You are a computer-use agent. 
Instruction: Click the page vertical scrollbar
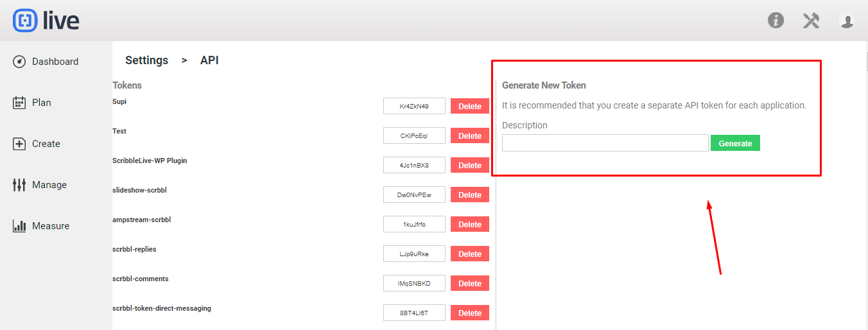click(865, 186)
